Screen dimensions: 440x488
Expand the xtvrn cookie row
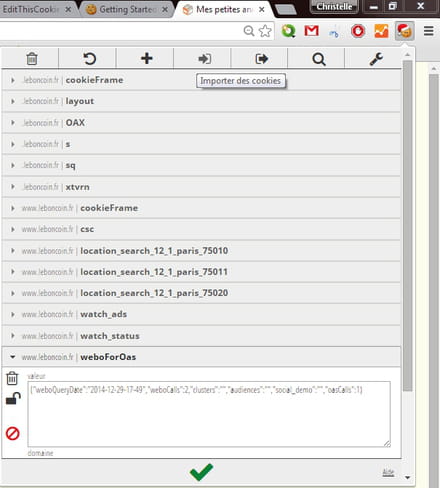coord(201,187)
